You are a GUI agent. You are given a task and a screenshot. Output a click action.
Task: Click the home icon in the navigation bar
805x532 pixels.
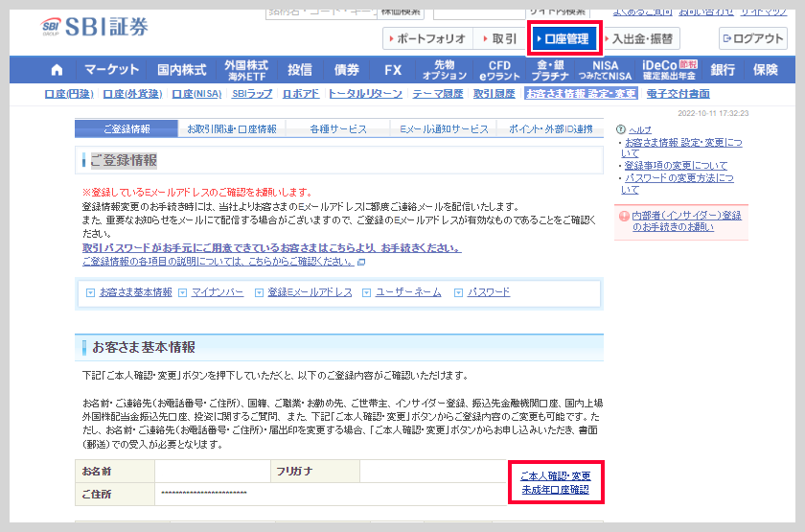[x=57, y=70]
